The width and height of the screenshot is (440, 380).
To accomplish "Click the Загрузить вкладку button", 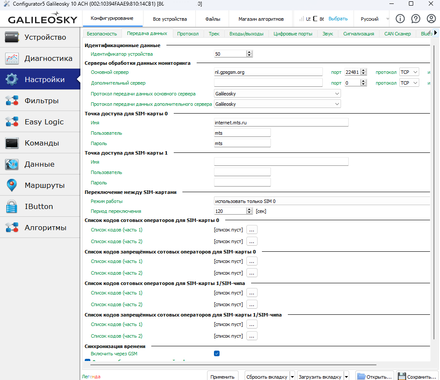I will click(320, 377).
